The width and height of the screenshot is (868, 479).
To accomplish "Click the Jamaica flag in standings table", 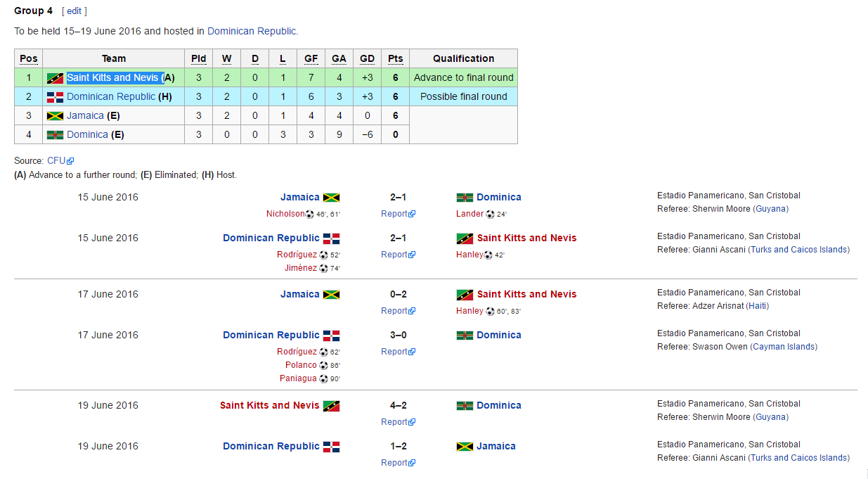I will [x=55, y=116].
